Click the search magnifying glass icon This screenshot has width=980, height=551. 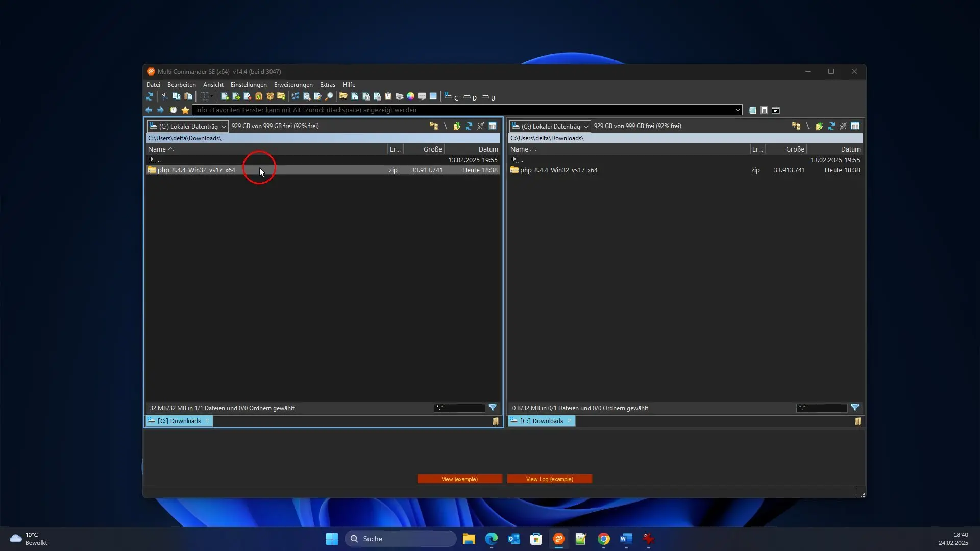click(329, 96)
